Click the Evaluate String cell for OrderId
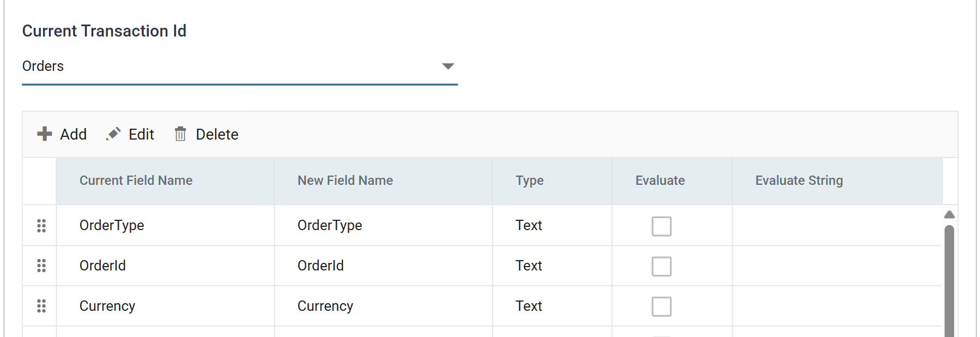This screenshot has height=337, width=980. [x=837, y=266]
